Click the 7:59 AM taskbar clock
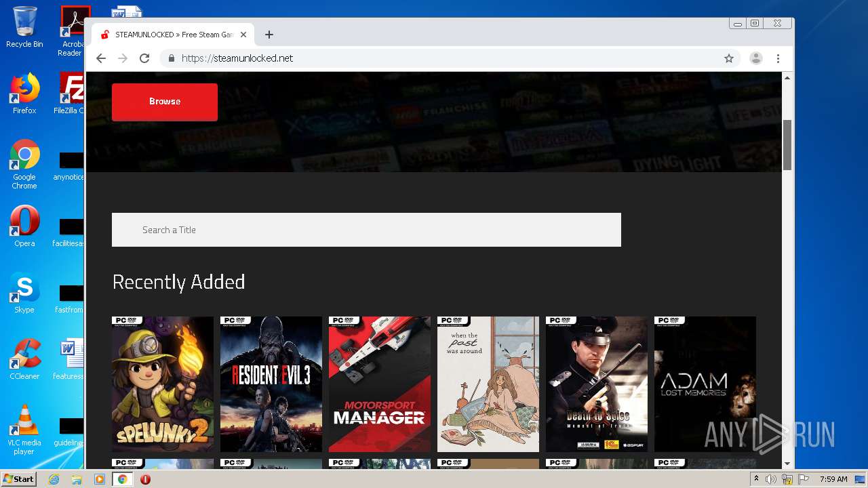 833,479
